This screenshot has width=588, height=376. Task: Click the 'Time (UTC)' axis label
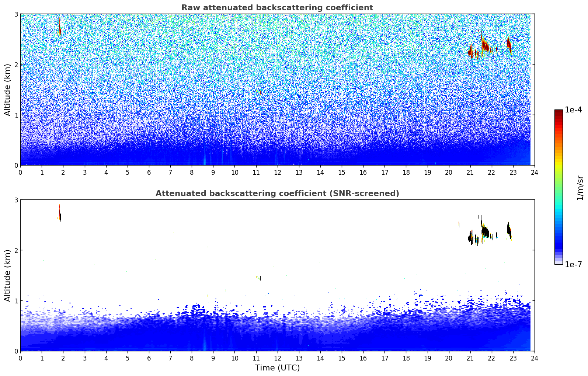(277, 368)
